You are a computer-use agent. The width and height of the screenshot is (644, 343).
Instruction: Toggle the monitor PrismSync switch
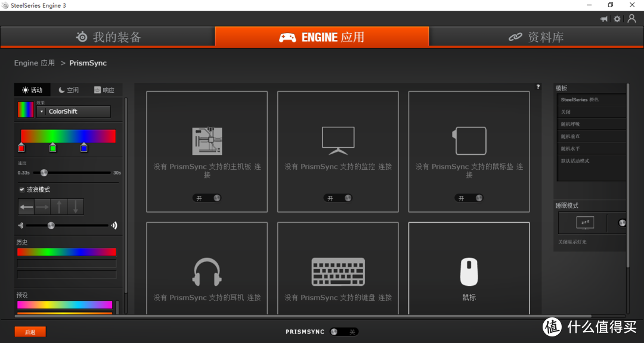pyautogui.click(x=338, y=198)
